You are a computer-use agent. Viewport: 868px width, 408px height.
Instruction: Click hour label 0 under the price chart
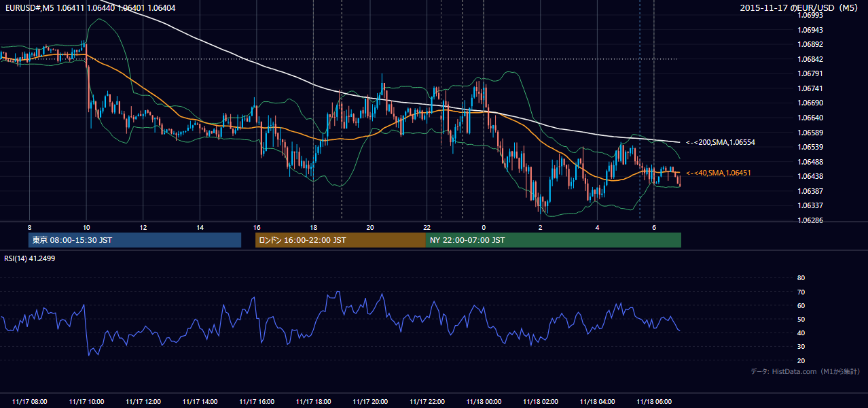point(484,227)
